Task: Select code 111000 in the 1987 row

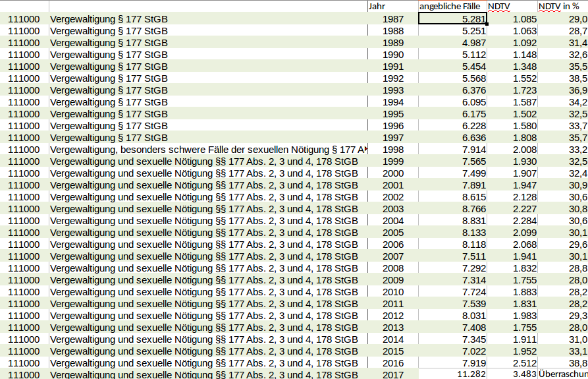Action: coord(24,19)
